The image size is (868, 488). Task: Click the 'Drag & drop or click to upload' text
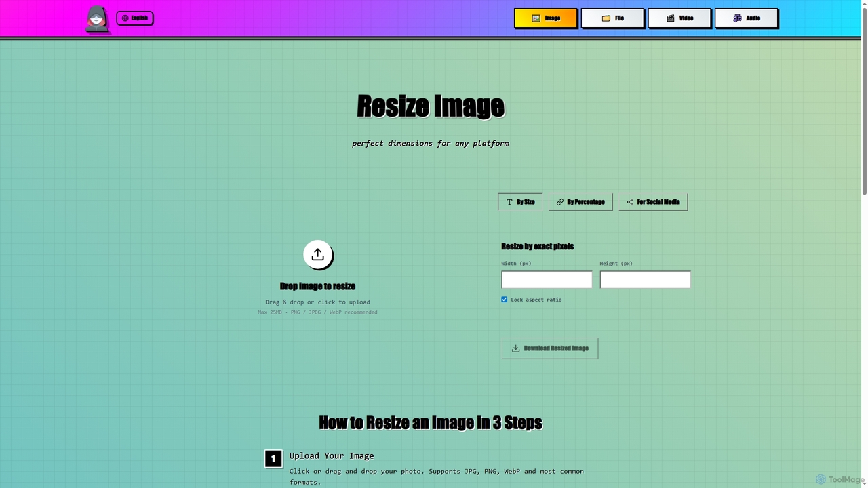tap(317, 302)
